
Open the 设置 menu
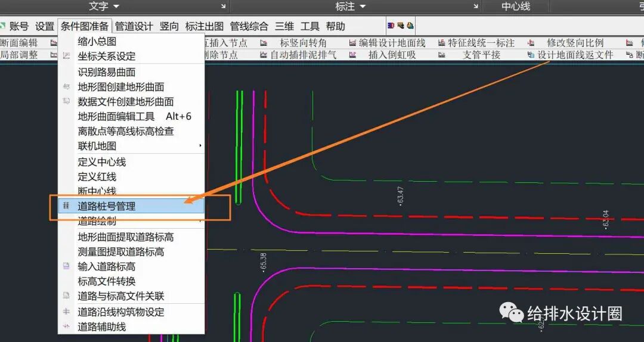tap(44, 26)
